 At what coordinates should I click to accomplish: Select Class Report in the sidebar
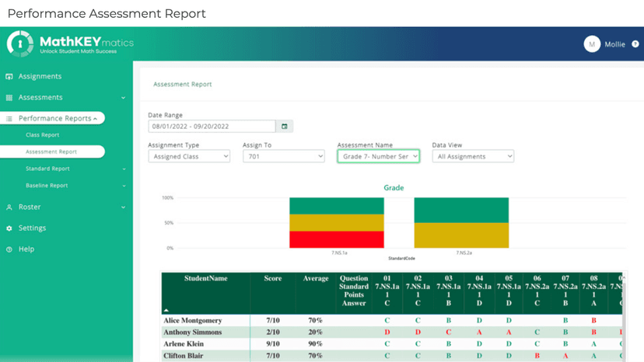coord(42,135)
